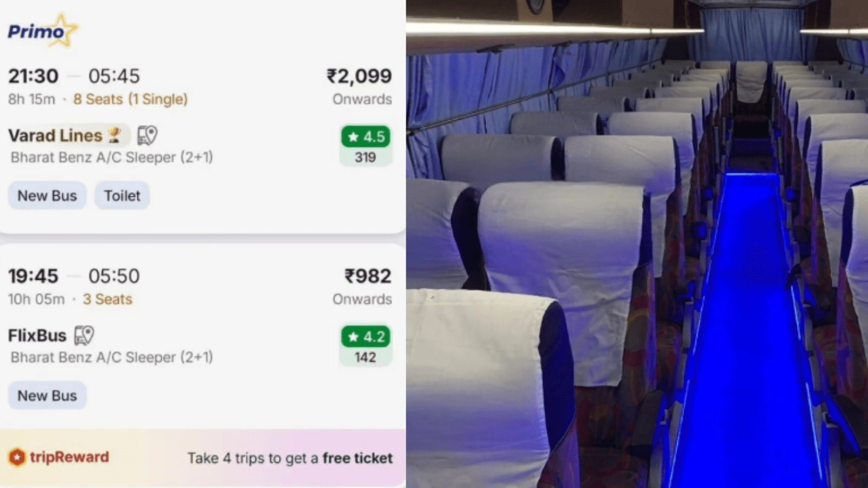View the 142 ratings count
Screen dimensions: 868x488
pyautogui.click(x=366, y=357)
